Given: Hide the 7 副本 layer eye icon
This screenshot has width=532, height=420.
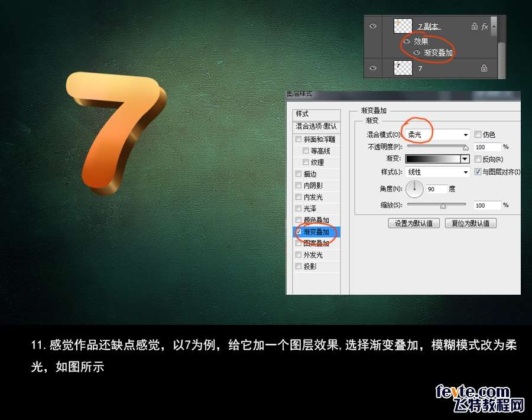Looking at the screenshot, I should click(x=372, y=26).
